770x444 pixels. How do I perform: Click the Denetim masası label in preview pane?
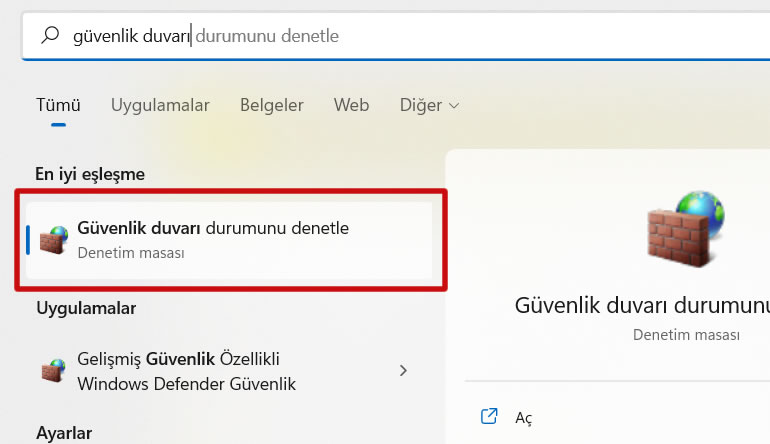coord(687,334)
